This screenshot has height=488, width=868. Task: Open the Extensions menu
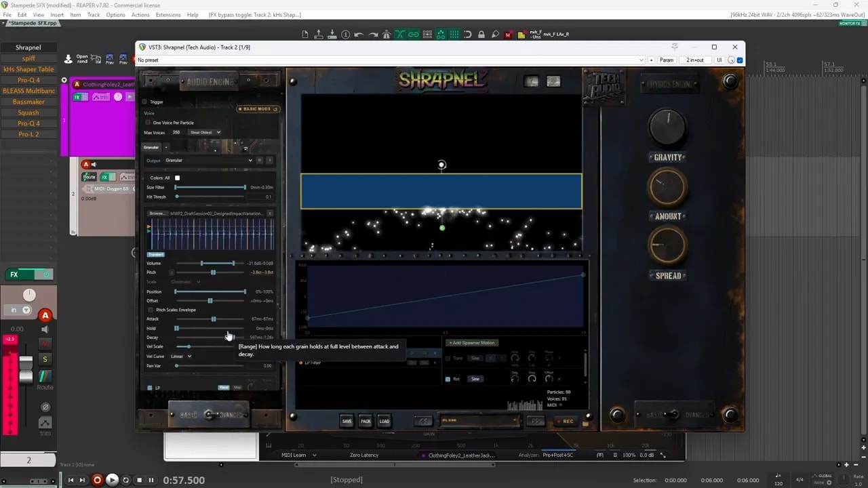(x=168, y=15)
